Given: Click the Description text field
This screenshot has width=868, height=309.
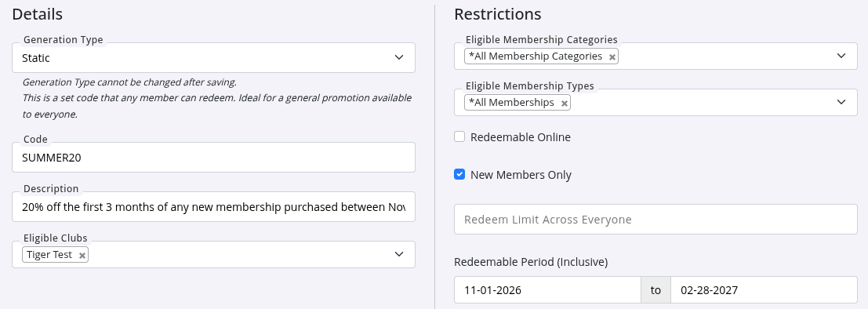Looking at the screenshot, I should click(213, 207).
